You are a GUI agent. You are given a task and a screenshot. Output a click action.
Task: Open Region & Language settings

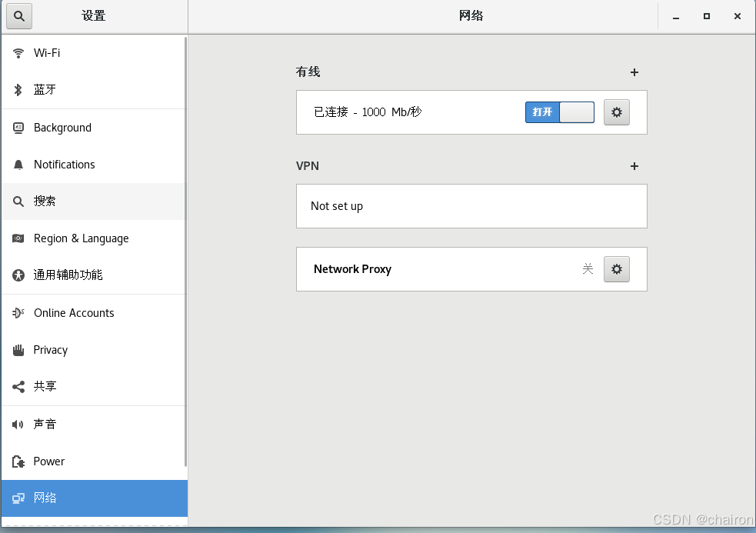coord(94,238)
